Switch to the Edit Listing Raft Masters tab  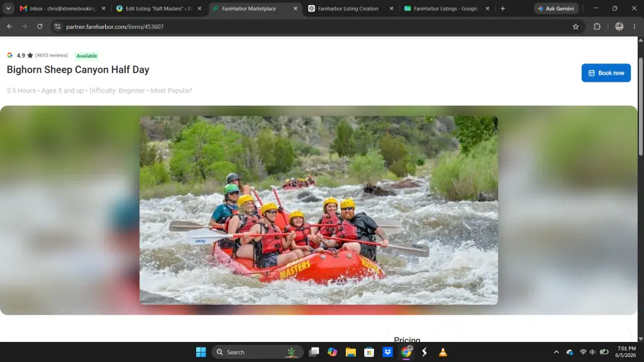[158, 8]
